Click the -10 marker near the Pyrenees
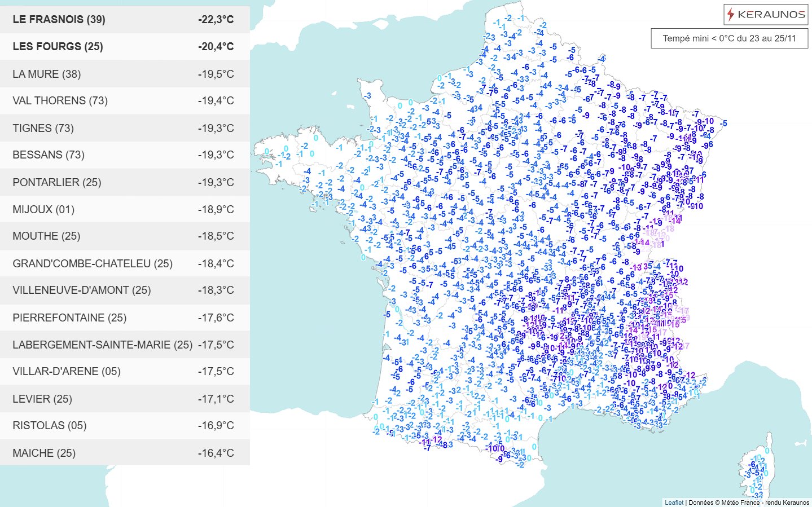Viewport: 812px width, 507px height. coord(490,448)
